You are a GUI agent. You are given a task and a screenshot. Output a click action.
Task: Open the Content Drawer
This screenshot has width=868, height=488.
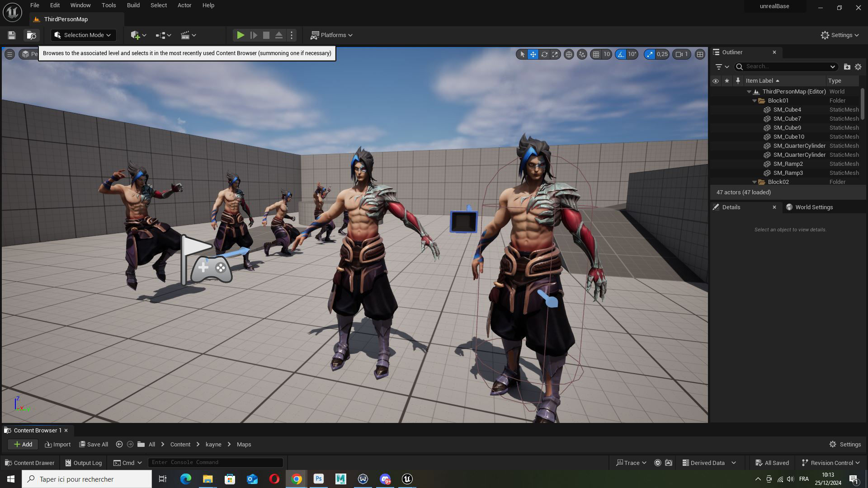pyautogui.click(x=29, y=463)
